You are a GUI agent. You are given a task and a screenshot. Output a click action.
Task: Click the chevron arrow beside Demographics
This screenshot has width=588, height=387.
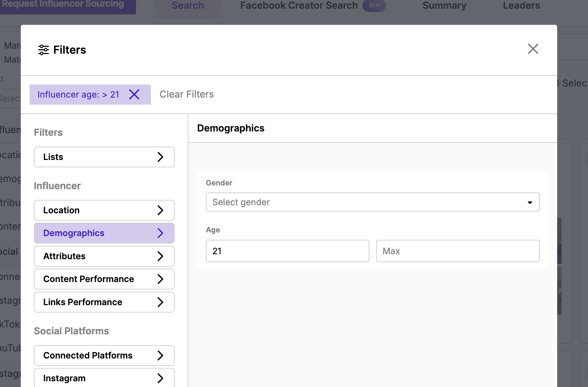160,233
